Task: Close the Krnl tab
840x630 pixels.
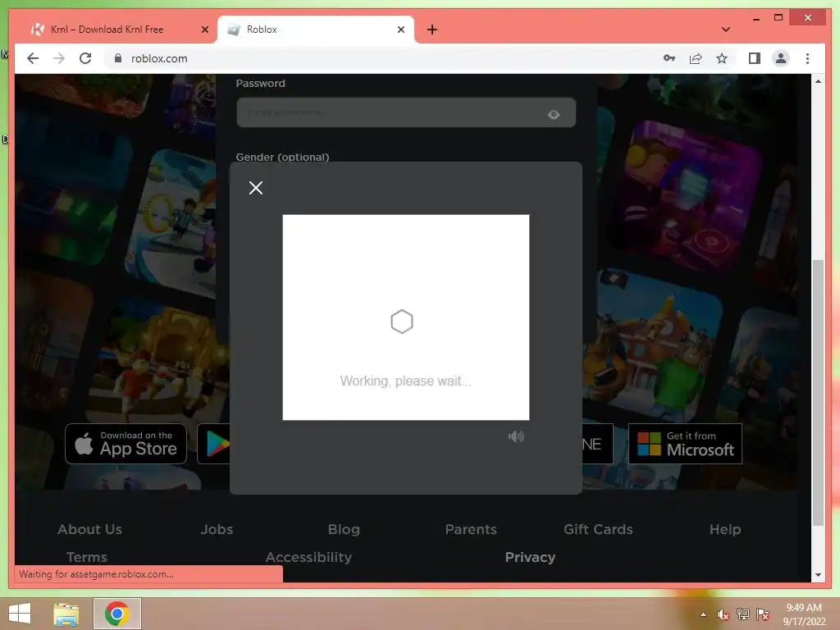Action: point(204,30)
